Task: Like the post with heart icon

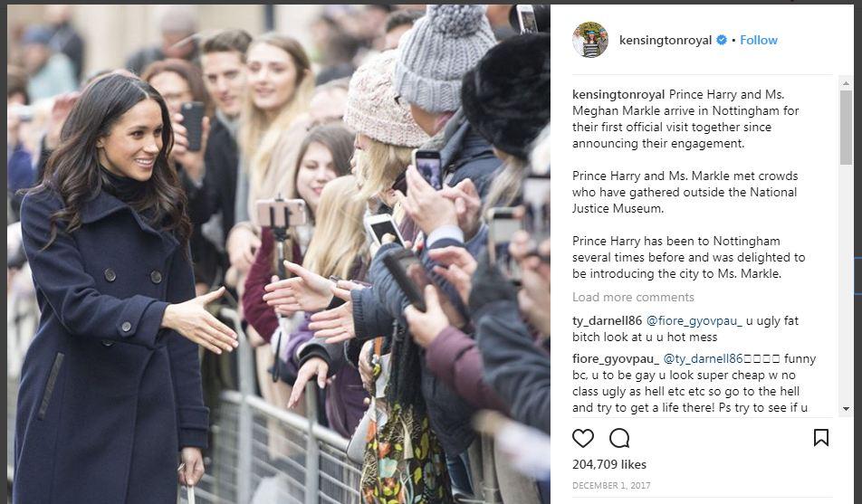Action: pos(583,438)
